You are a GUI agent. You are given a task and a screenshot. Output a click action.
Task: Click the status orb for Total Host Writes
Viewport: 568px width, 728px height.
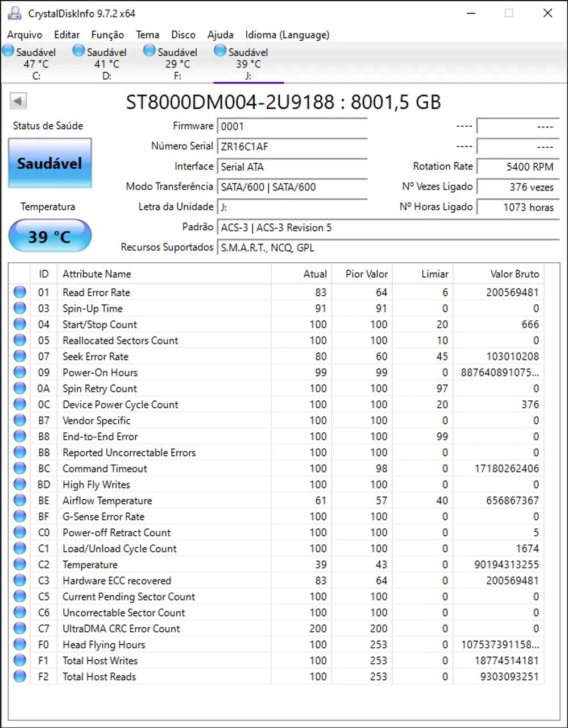click(x=20, y=660)
